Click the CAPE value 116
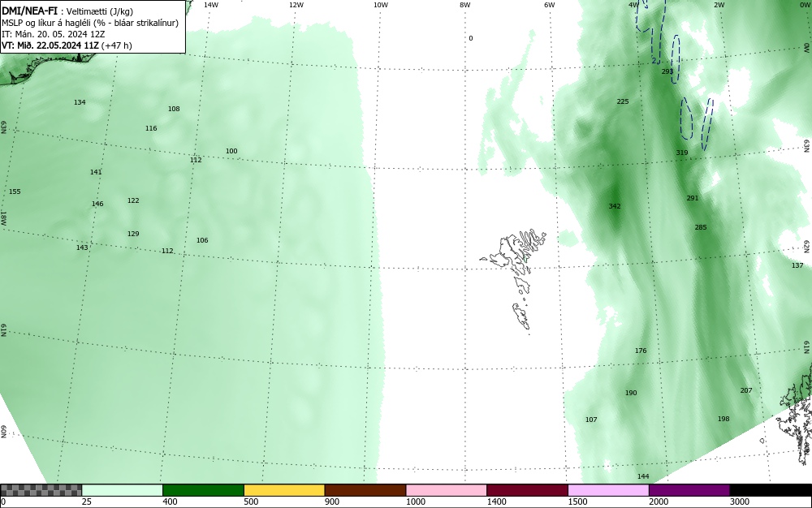This screenshot has width=812, height=508. (151, 128)
